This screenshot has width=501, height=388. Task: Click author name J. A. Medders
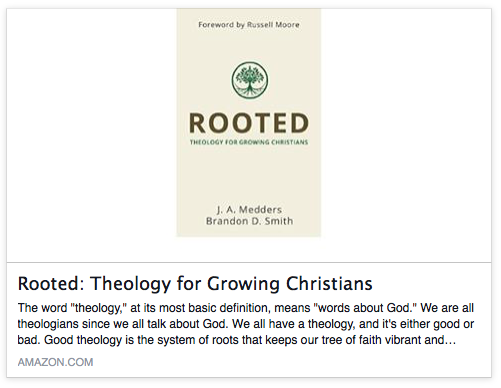click(x=249, y=210)
